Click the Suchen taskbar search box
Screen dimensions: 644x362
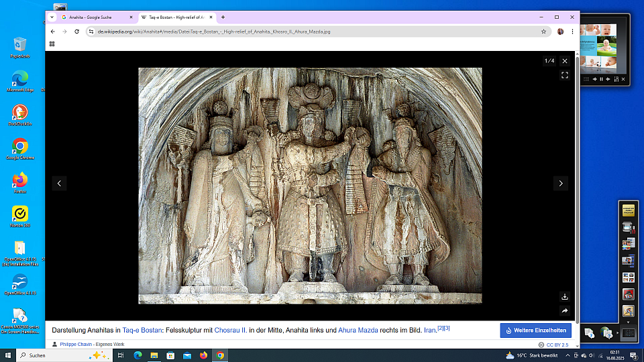tap(64, 355)
